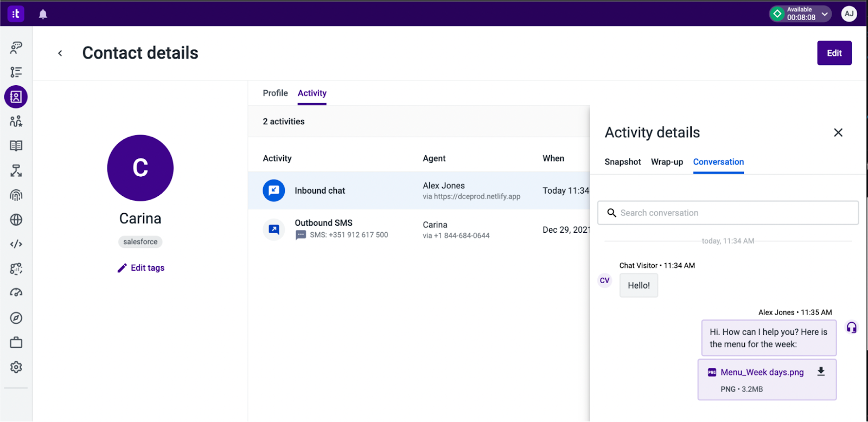Screen dimensions: 868x422
Task: Select the Conversation tab
Action: [718, 162]
